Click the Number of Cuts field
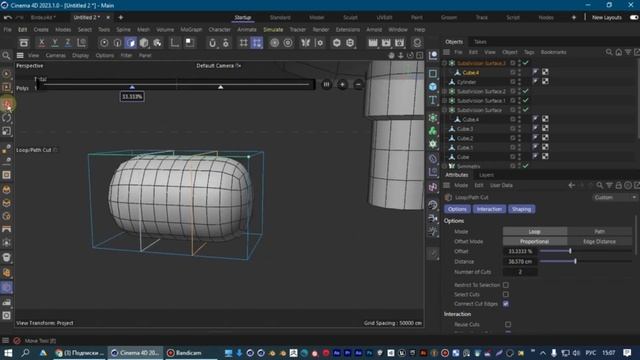Viewport: 640px width, 360px height. click(520, 272)
